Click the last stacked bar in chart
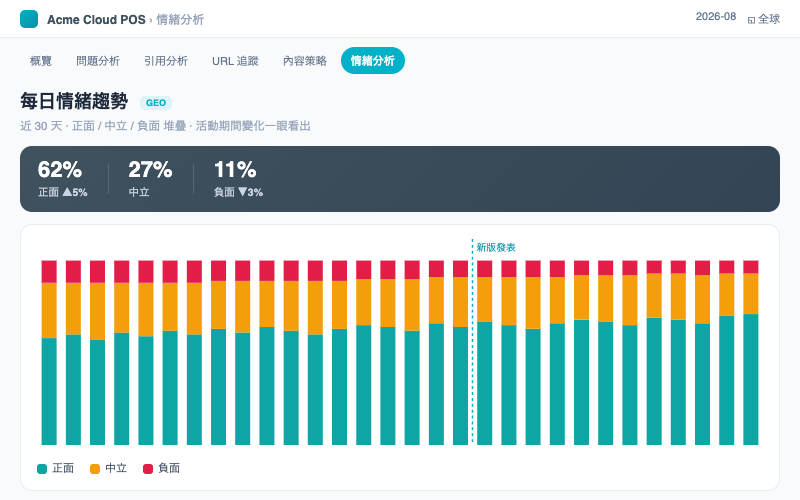 [751, 353]
